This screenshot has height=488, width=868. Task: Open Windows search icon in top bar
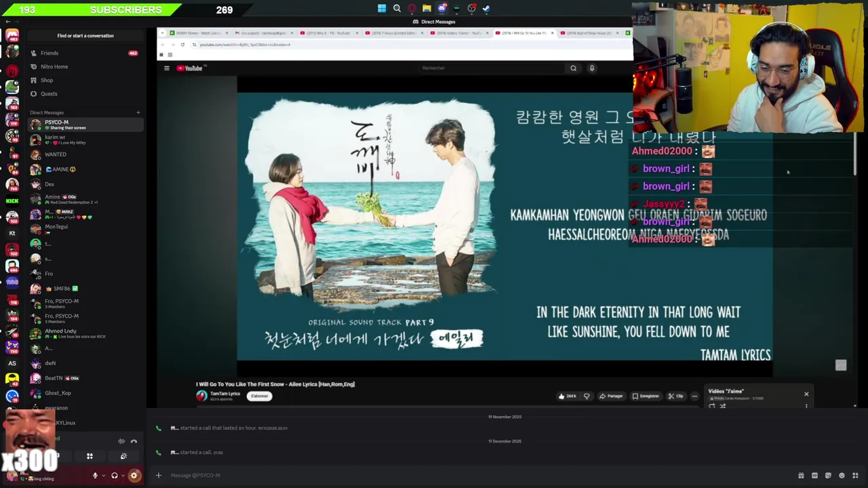point(397,9)
